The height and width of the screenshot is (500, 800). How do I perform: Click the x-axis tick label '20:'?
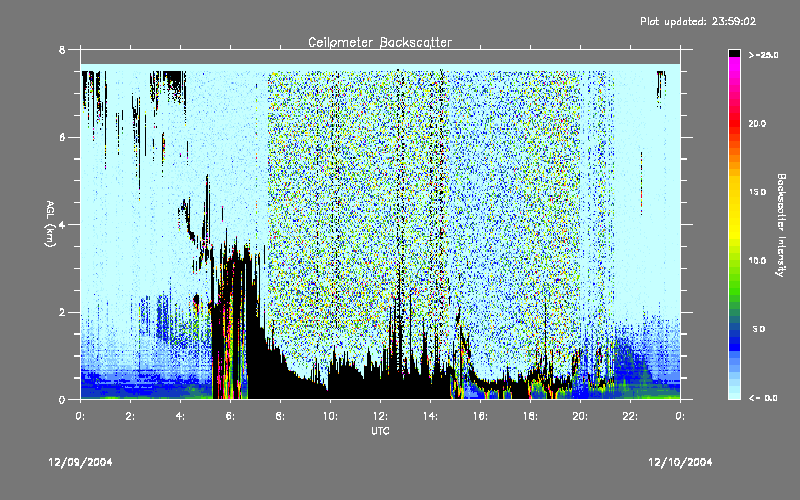click(x=580, y=416)
